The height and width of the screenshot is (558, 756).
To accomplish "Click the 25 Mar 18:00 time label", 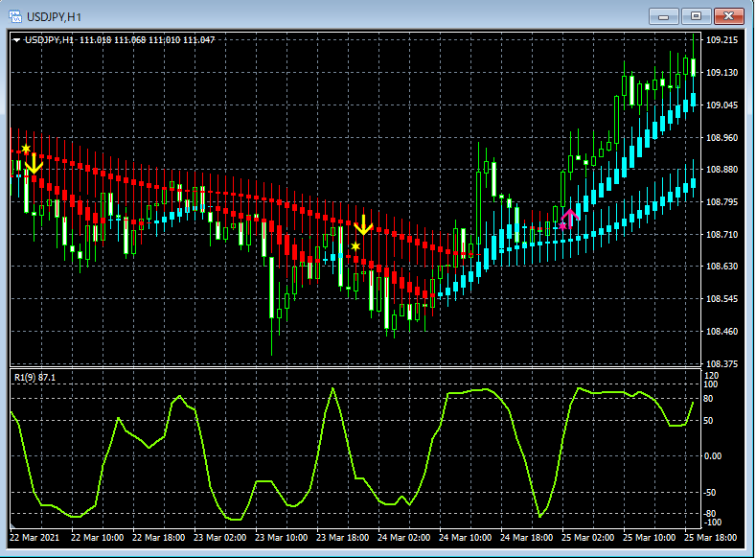I will click(711, 537).
